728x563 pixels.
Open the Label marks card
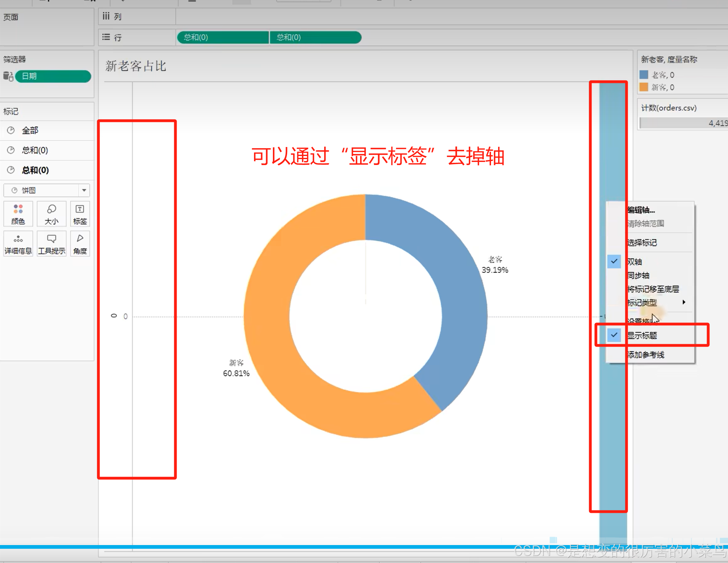click(80, 214)
